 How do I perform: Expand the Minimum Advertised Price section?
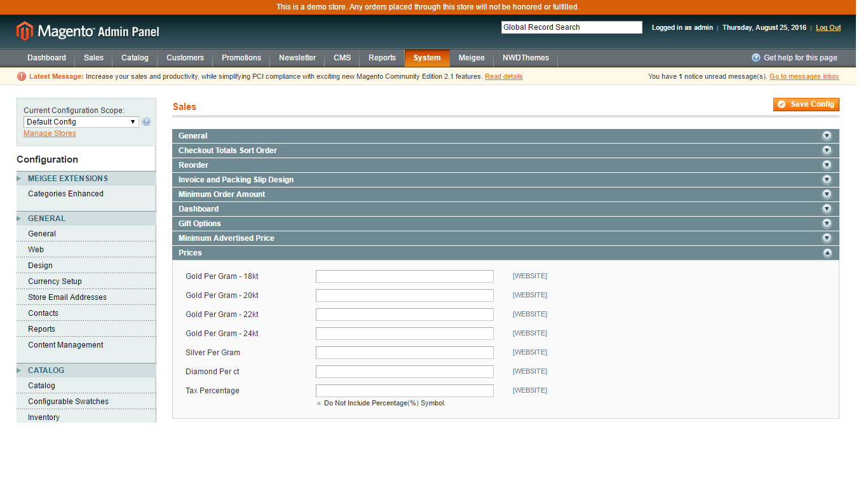point(827,238)
